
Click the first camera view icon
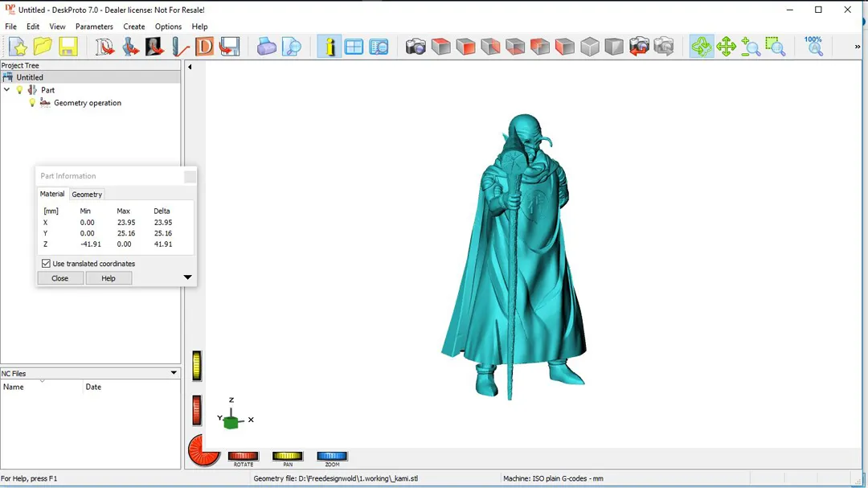point(416,47)
